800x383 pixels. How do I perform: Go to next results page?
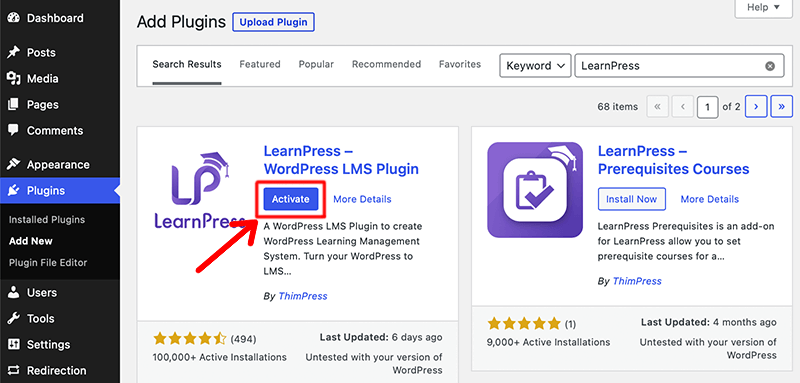point(756,107)
